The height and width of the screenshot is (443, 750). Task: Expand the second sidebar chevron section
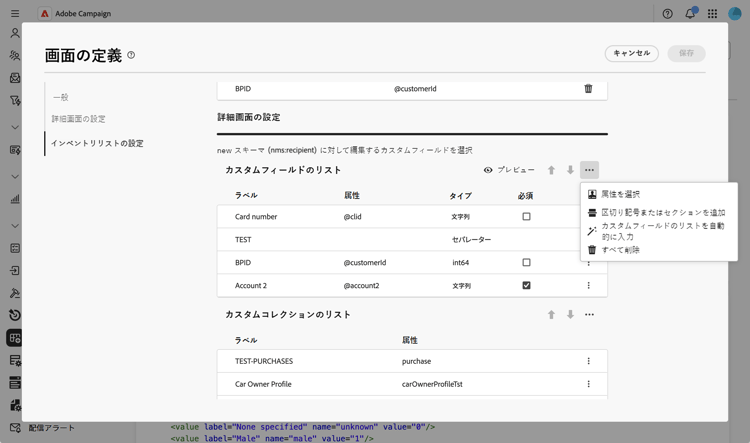[x=15, y=177]
